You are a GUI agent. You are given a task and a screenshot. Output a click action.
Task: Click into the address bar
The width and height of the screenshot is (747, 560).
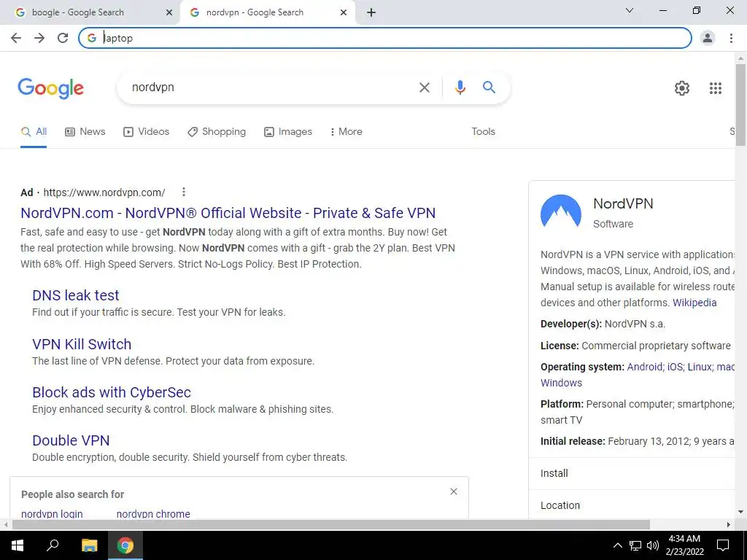tap(385, 38)
